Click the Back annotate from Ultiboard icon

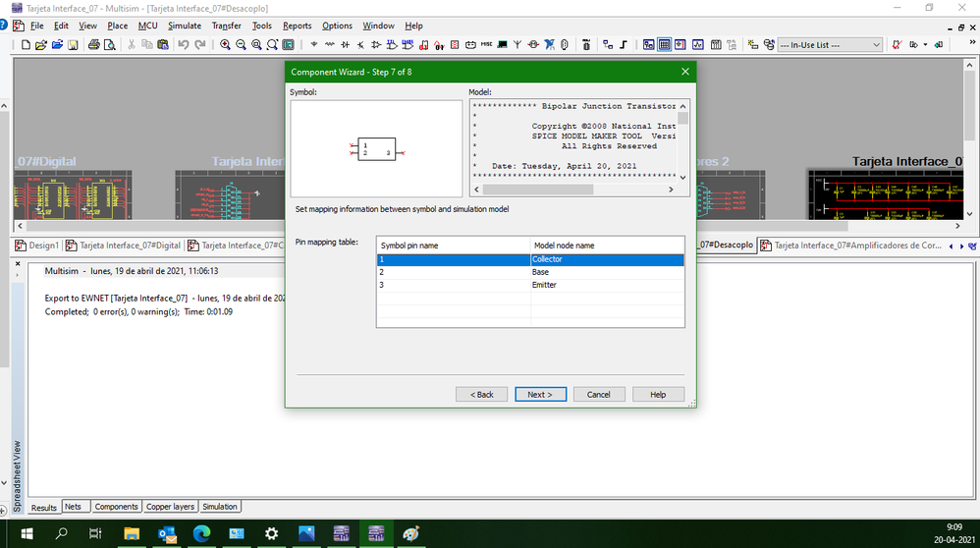click(x=939, y=45)
